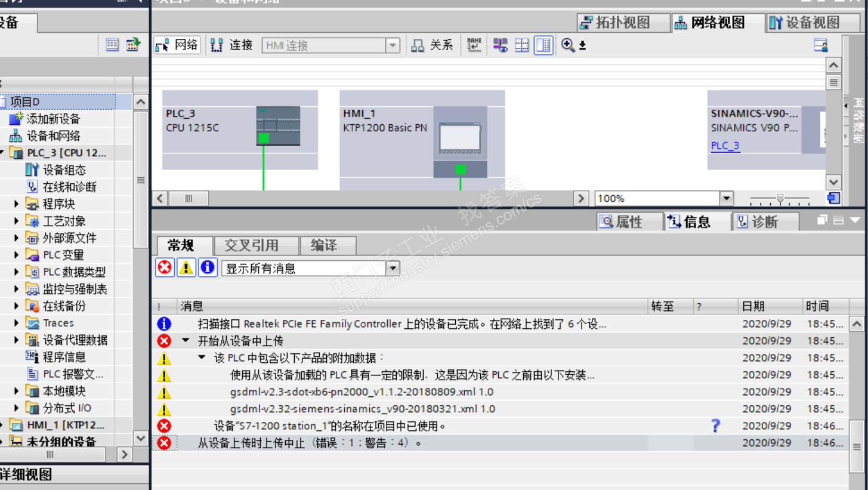Click the message list scroll up arrow
The width and height of the screenshot is (868, 490).
pyautogui.click(x=856, y=324)
